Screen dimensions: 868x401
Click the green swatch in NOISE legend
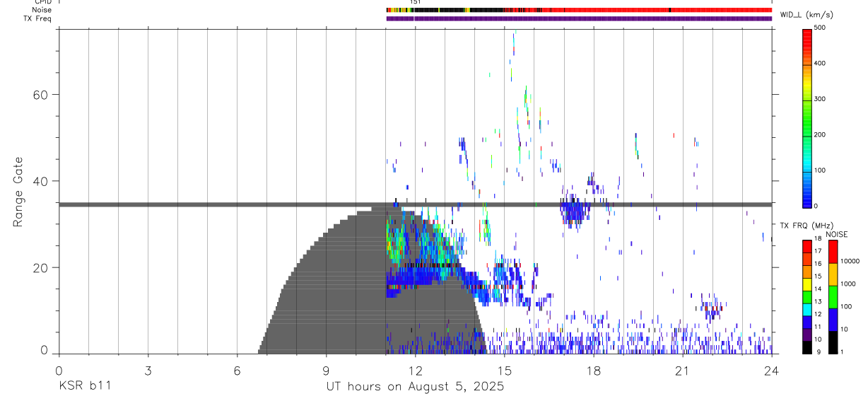click(833, 297)
